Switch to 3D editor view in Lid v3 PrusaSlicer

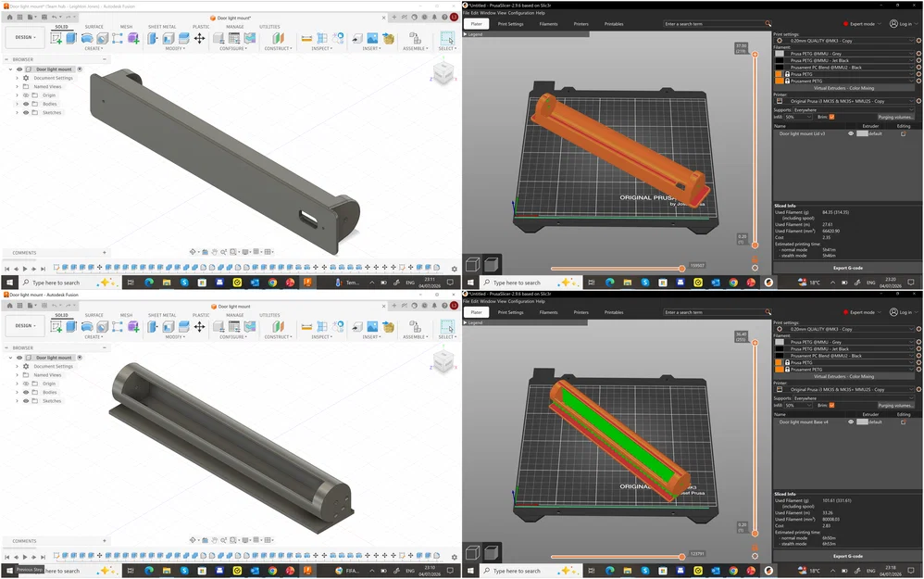point(472,264)
